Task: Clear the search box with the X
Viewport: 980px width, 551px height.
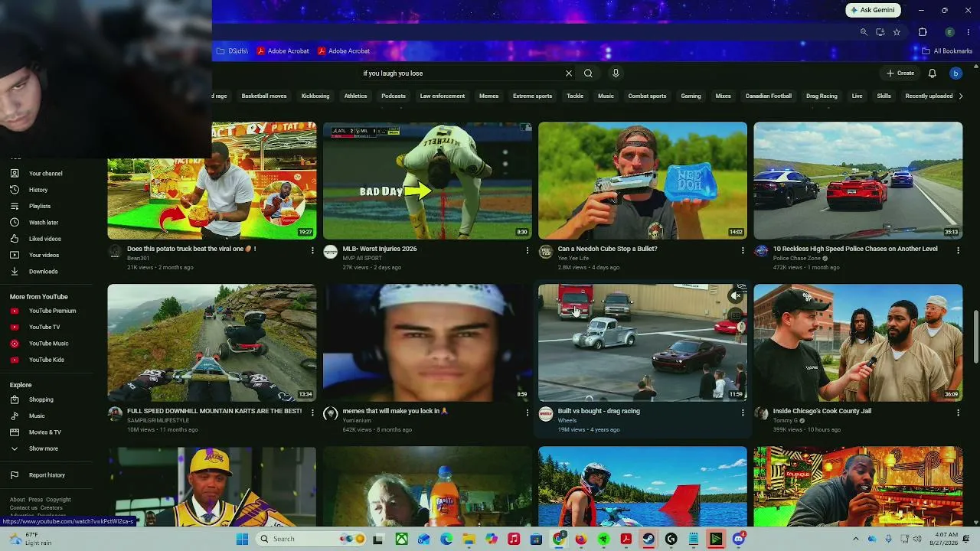Action: click(x=569, y=73)
